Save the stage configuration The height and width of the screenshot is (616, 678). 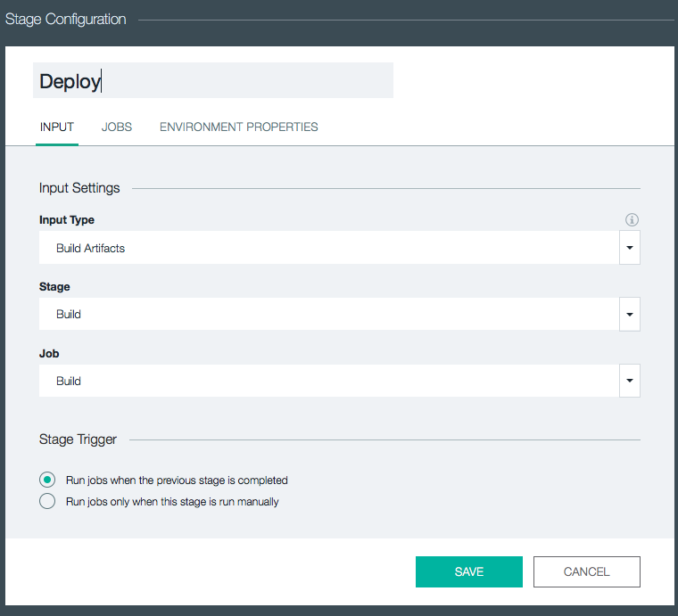469,571
